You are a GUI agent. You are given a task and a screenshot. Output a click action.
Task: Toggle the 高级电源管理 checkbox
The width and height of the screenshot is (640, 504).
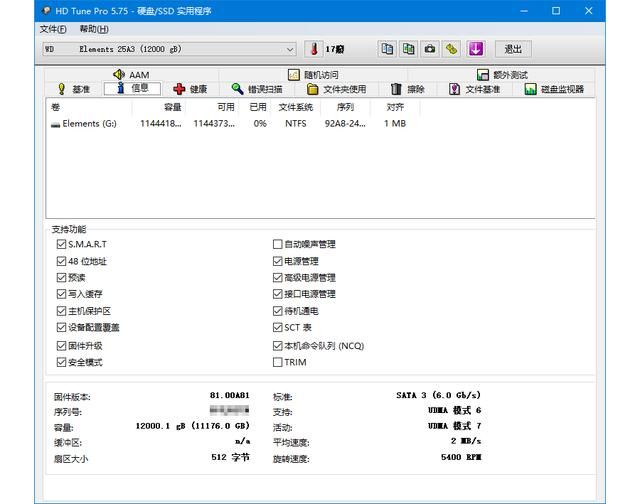tap(278, 278)
